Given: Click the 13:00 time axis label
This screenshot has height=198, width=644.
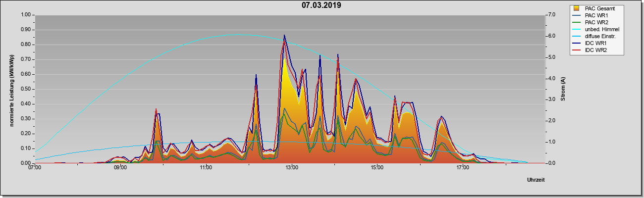Looking at the screenshot, I should click(x=292, y=168).
